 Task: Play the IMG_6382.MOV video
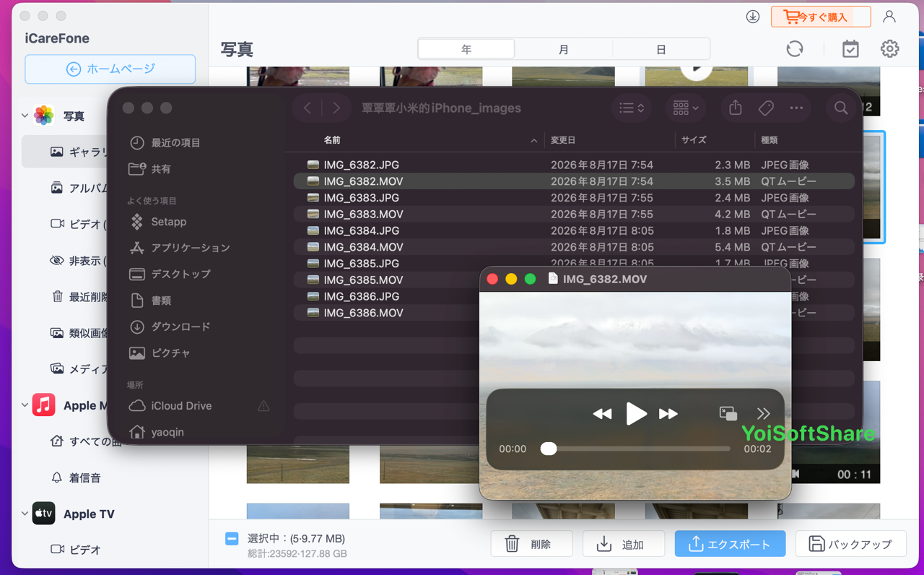pyautogui.click(x=636, y=414)
